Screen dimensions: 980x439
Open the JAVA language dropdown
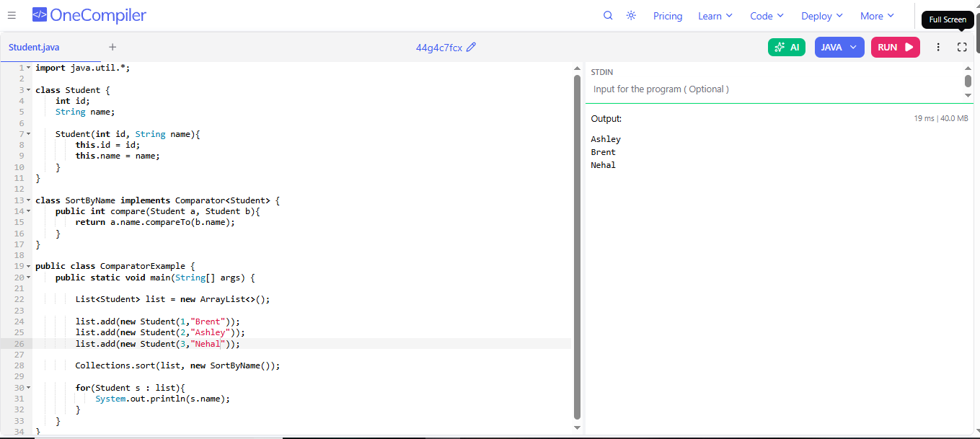[839, 48]
